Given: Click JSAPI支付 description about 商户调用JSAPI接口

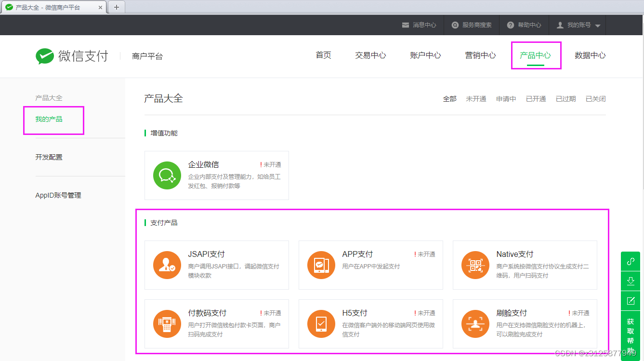Looking at the screenshot, I should click(x=234, y=271).
